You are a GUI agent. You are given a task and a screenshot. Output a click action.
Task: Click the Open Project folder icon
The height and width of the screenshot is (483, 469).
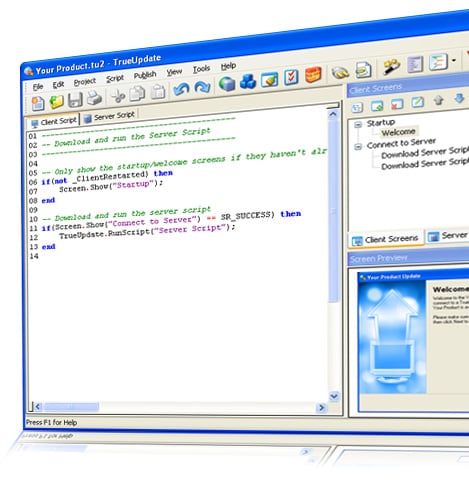56,101
